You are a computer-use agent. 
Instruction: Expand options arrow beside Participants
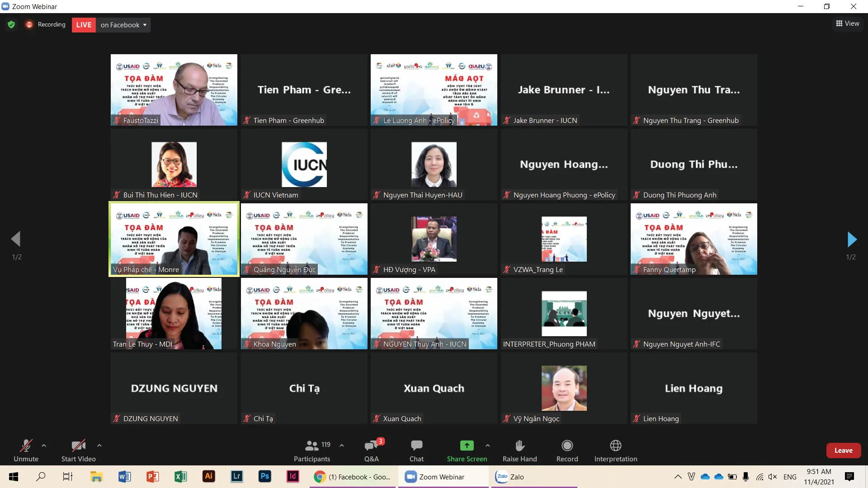(x=342, y=446)
